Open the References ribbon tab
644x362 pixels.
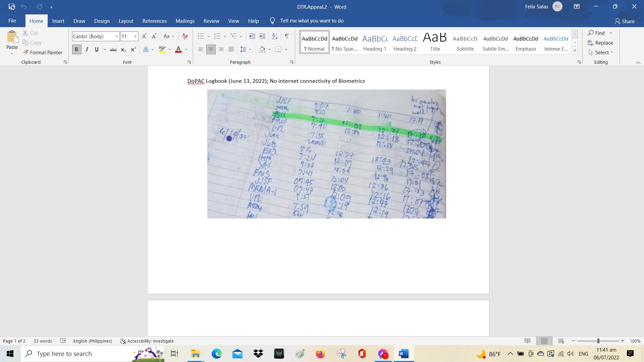click(154, 21)
